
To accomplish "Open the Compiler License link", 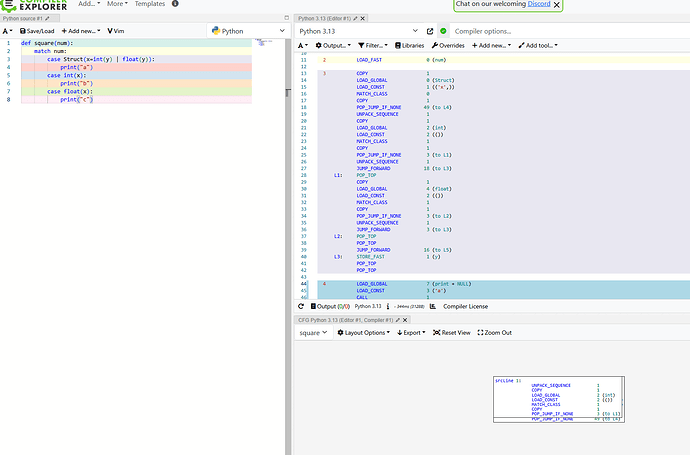I will [x=465, y=306].
